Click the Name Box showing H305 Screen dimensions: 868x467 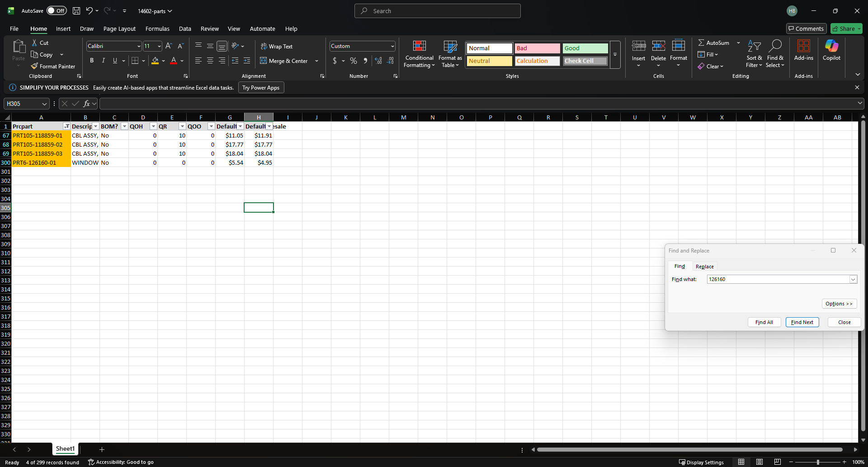pyautogui.click(x=23, y=104)
